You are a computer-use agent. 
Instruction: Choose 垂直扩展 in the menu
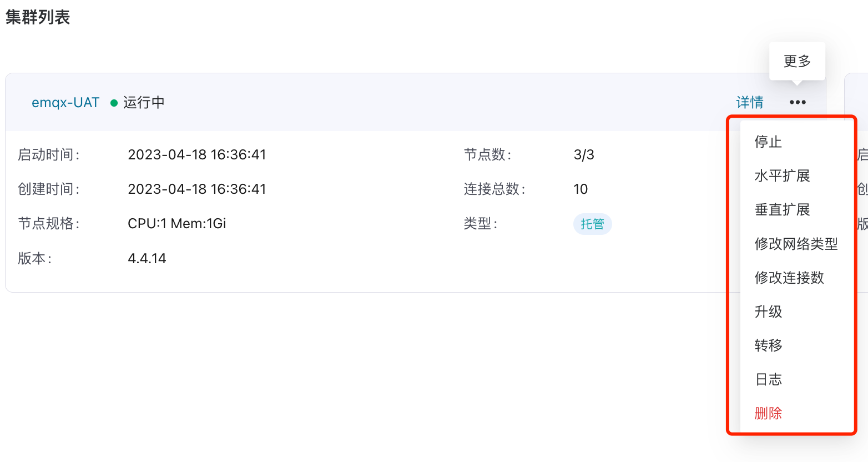coord(782,210)
